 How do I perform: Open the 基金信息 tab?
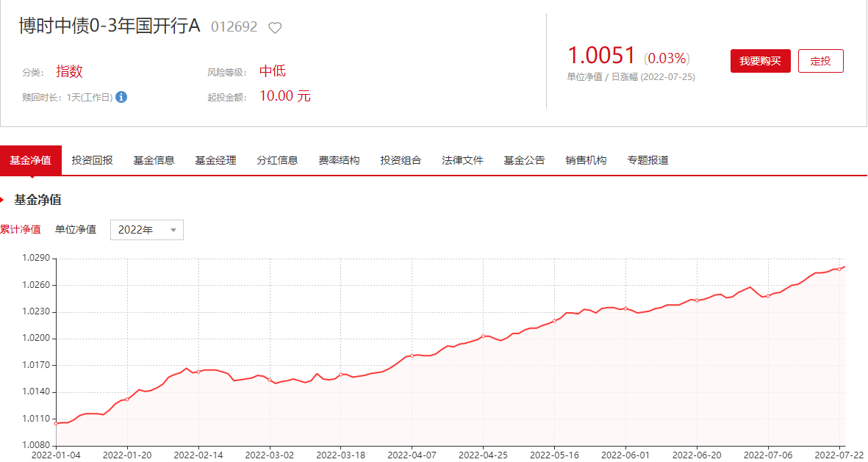click(x=154, y=160)
